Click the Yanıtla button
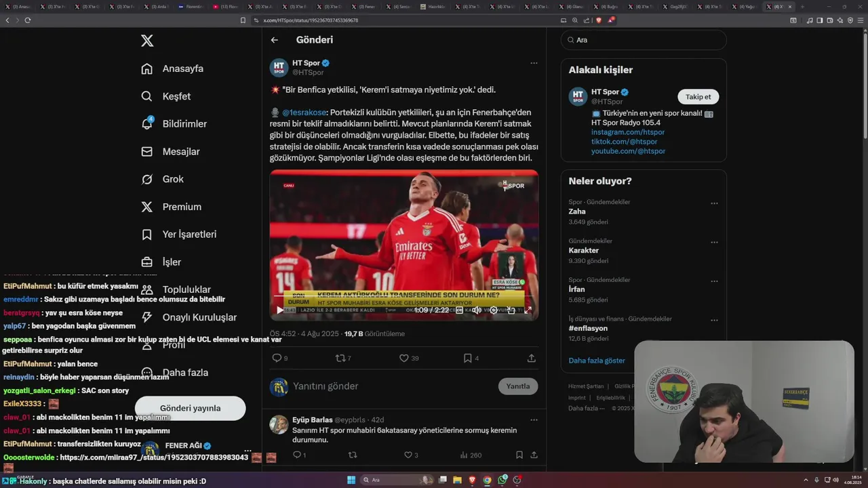Image resolution: width=868 pixels, height=488 pixels. (x=518, y=386)
